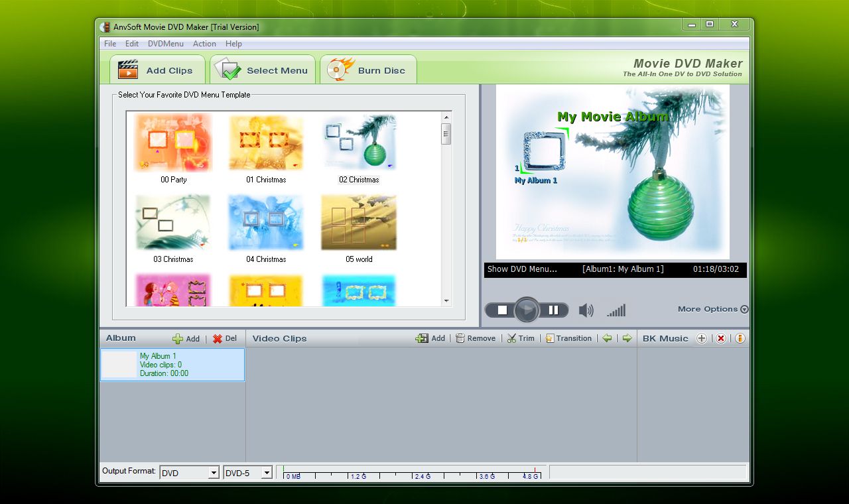Viewport: 849px width, 504px height.
Task: Stop the preview playback
Action: point(502,310)
